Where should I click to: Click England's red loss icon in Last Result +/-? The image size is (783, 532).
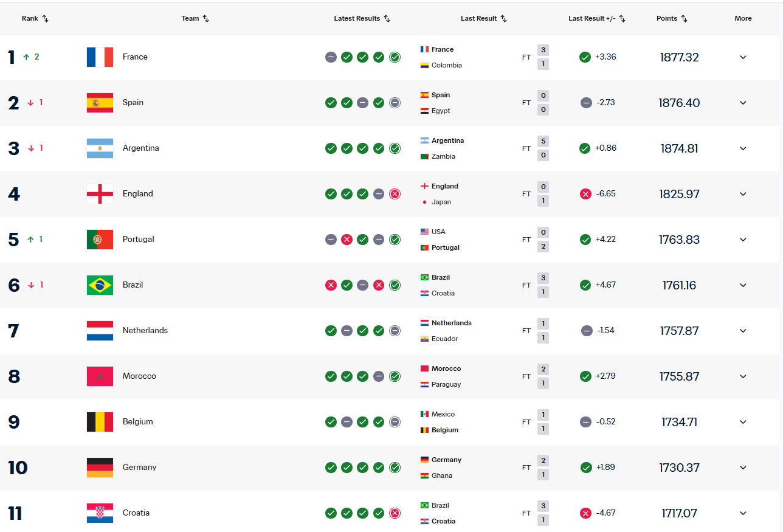pyautogui.click(x=585, y=194)
